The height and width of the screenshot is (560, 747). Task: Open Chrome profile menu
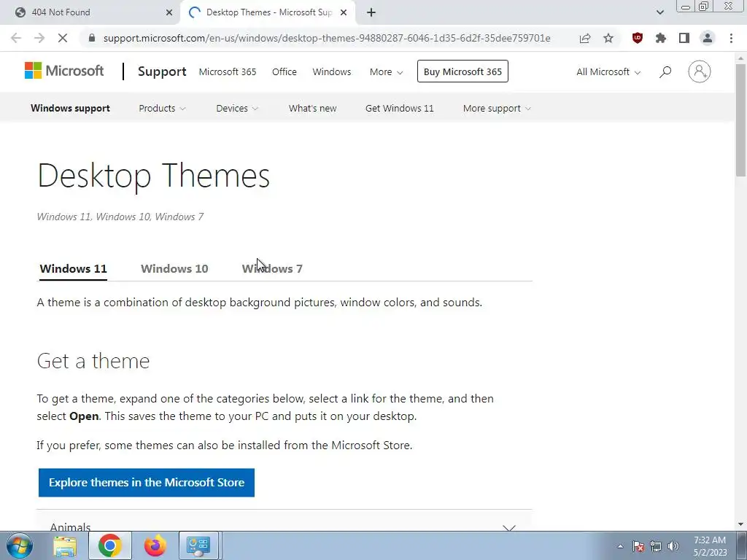(x=708, y=38)
